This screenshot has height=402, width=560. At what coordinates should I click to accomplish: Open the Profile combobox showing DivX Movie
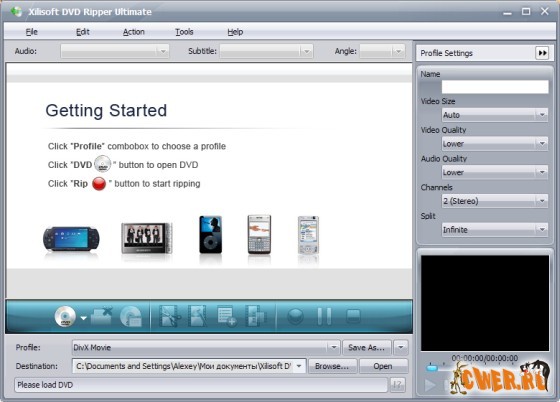click(206, 347)
